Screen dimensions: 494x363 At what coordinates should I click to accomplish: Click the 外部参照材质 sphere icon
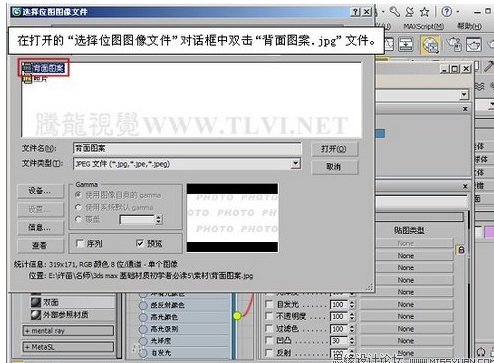(x=36, y=314)
